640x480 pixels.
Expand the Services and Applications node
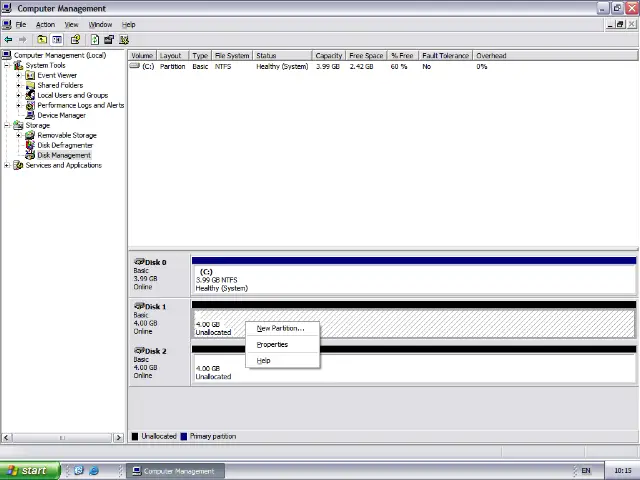point(7,165)
